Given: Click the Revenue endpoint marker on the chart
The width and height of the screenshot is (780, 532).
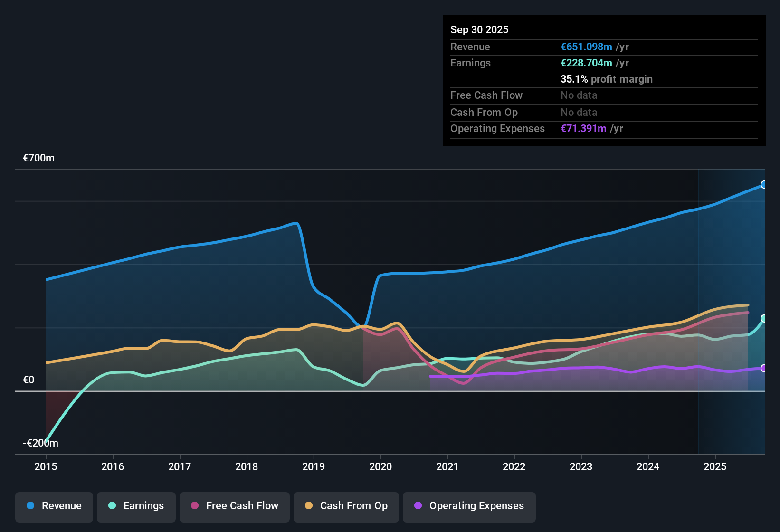Looking at the screenshot, I should [764, 184].
